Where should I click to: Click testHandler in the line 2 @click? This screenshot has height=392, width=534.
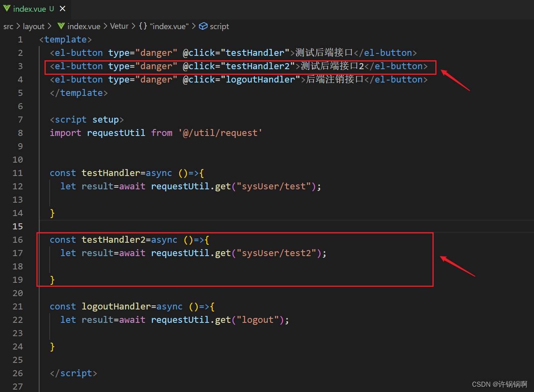coord(255,53)
